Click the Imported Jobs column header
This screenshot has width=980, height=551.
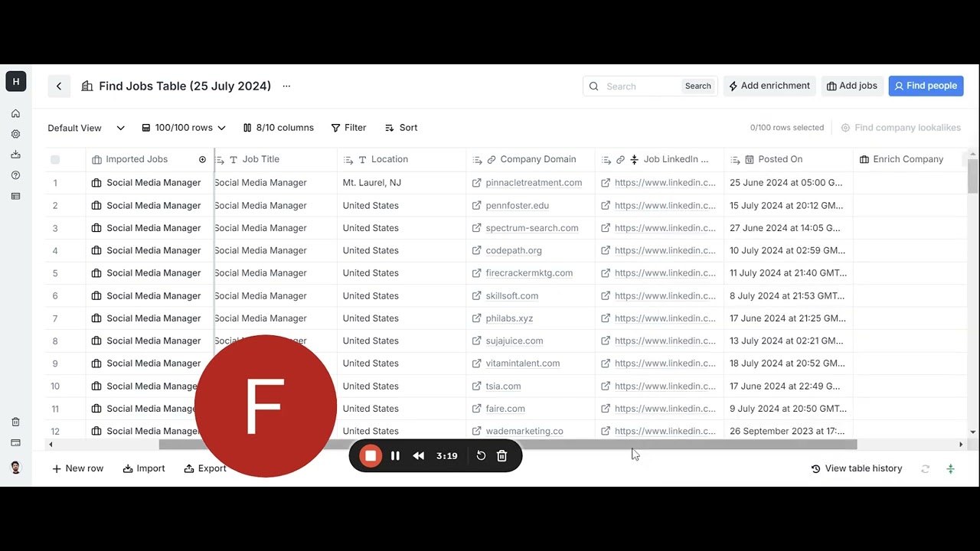149,160
